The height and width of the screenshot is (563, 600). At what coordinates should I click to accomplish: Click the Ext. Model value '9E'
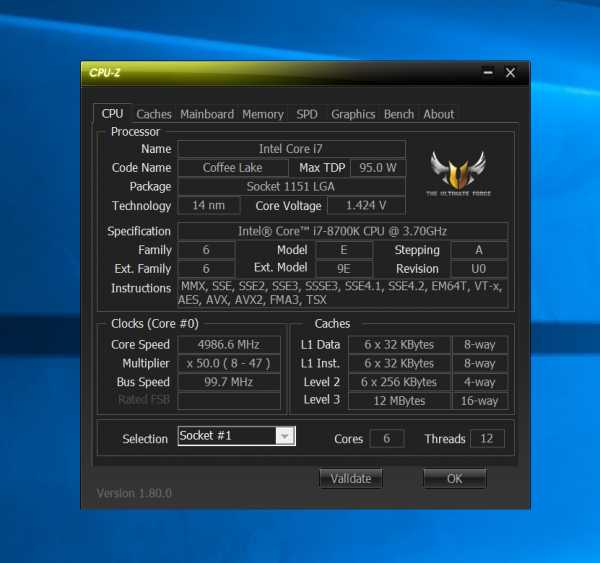(344, 269)
